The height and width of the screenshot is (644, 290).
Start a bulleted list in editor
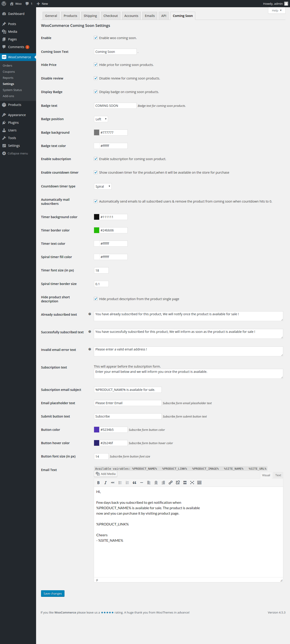click(x=120, y=483)
